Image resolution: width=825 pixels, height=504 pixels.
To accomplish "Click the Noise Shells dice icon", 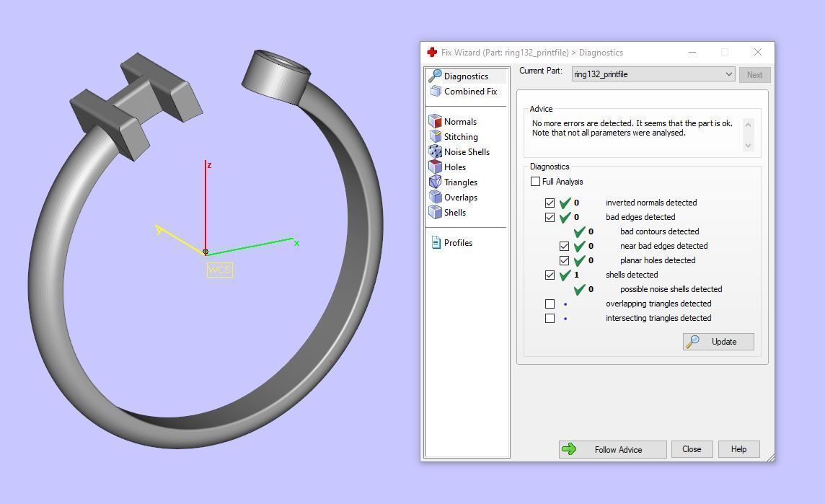I will pos(435,151).
